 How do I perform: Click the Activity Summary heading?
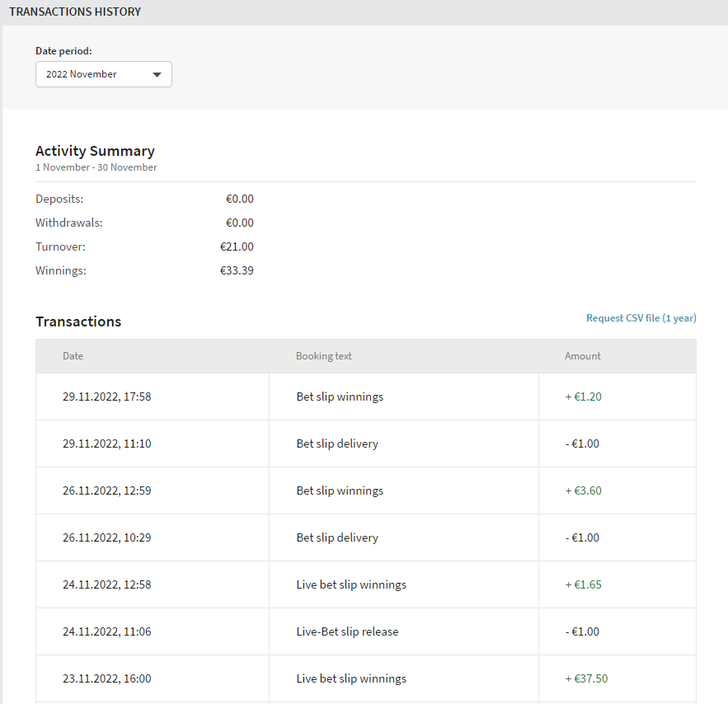coord(95,151)
